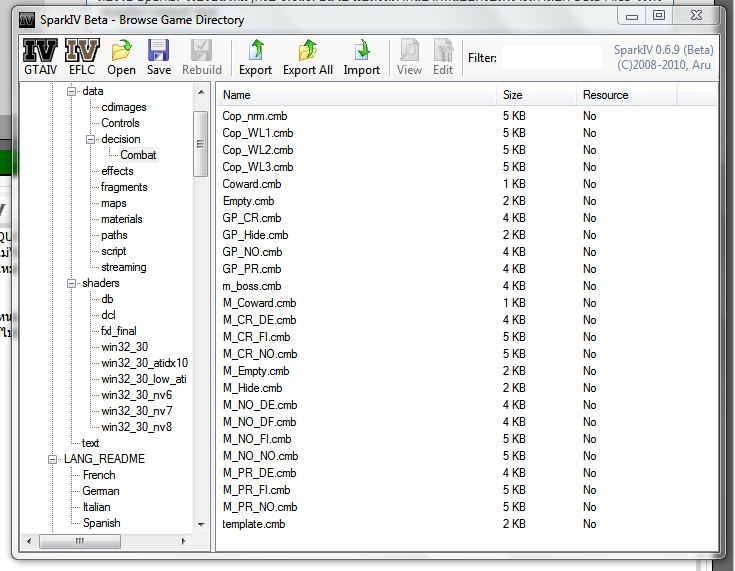Viewport: 735px width, 571px height.
Task: Select file Cop_nrm.cmb
Action: pyautogui.click(x=255, y=116)
